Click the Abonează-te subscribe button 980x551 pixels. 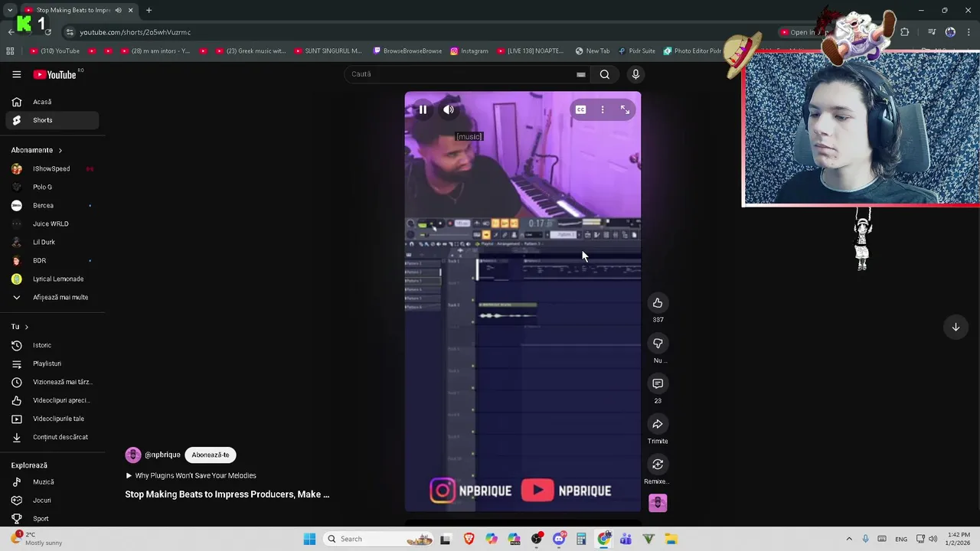click(211, 455)
